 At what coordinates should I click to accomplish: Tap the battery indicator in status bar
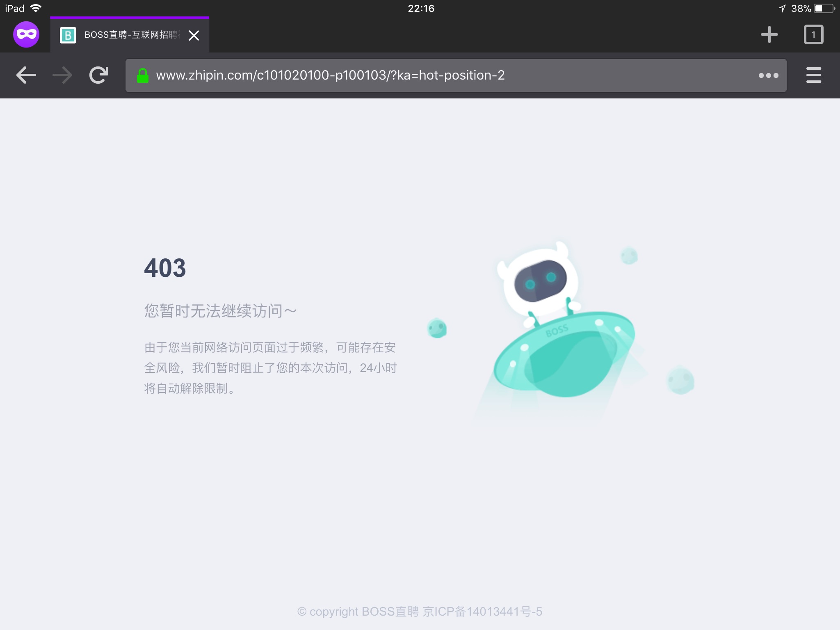tap(824, 8)
